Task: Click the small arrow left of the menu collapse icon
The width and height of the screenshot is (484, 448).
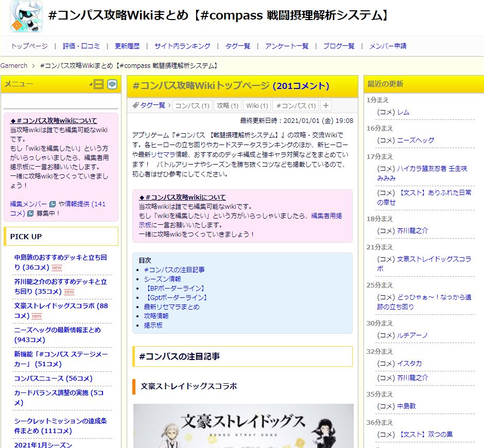Action: point(90,84)
